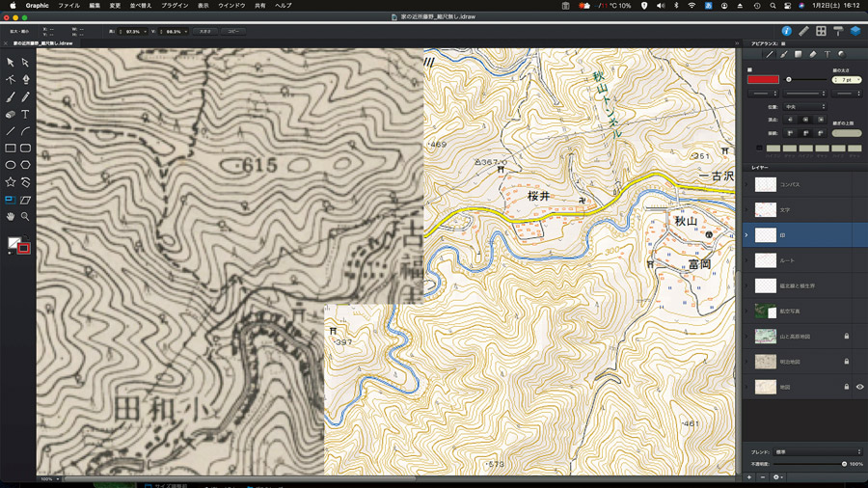Pick the Text tool
This screenshot has width=868, height=488.
(26, 114)
